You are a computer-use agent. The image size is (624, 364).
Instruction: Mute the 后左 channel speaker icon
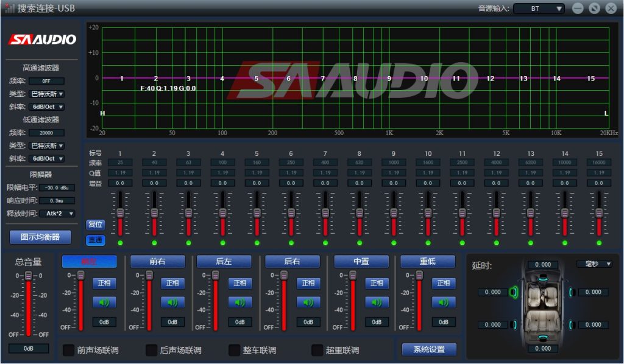[x=240, y=302]
